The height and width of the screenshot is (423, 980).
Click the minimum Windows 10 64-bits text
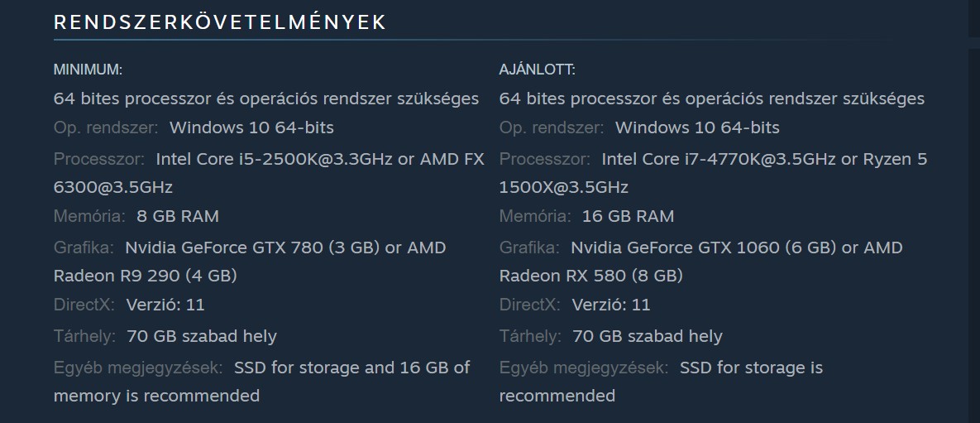click(251, 127)
